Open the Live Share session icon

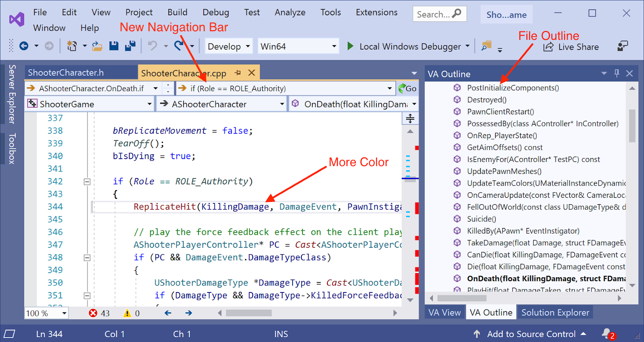tap(548, 47)
